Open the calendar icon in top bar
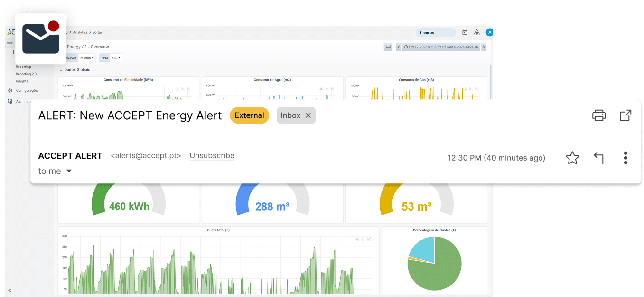 coord(465,32)
